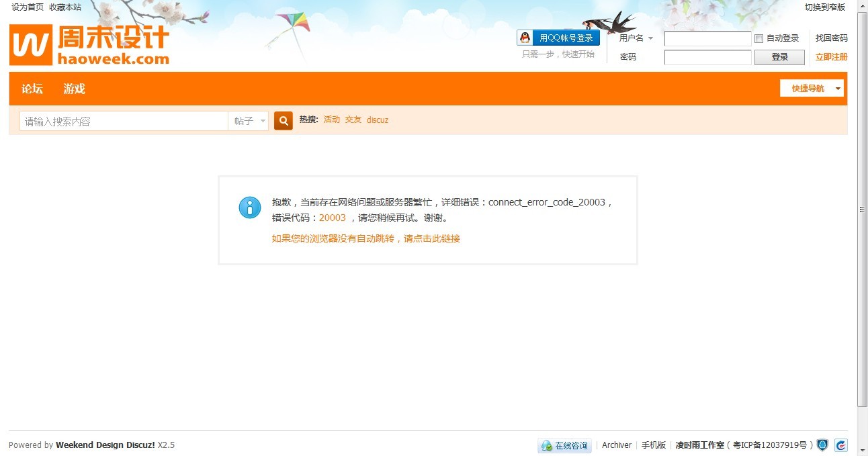Click the blue e-badge icon in footer

[841, 445]
